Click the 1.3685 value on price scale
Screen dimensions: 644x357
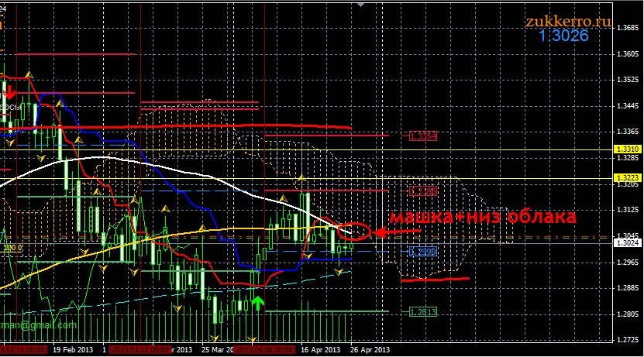[x=629, y=28]
